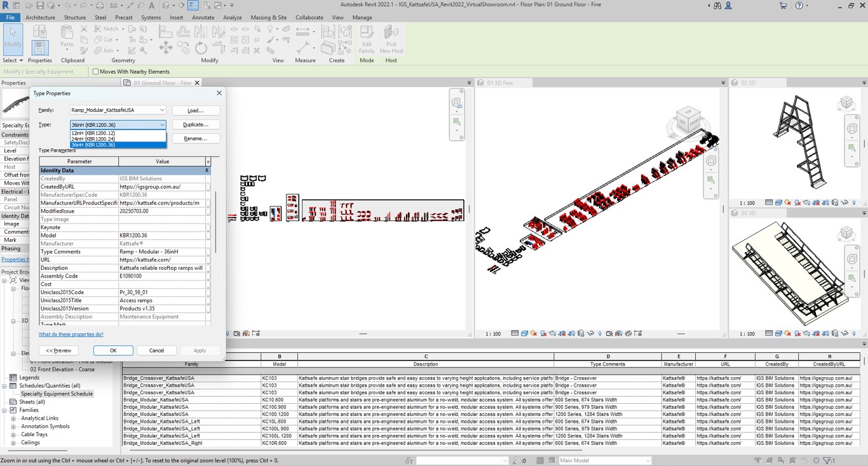Click the Save icon in quick access toolbar
868x466 pixels.
pyautogui.click(x=40, y=5)
